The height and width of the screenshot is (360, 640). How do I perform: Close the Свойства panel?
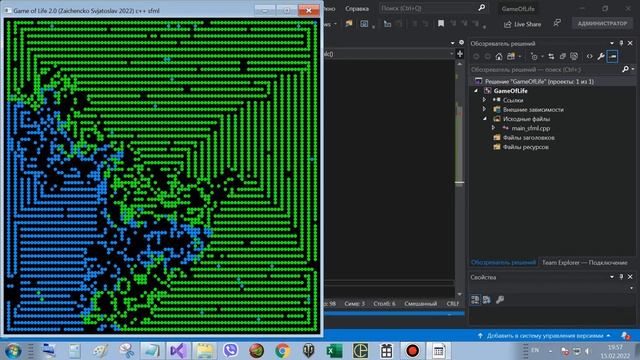click(x=630, y=277)
